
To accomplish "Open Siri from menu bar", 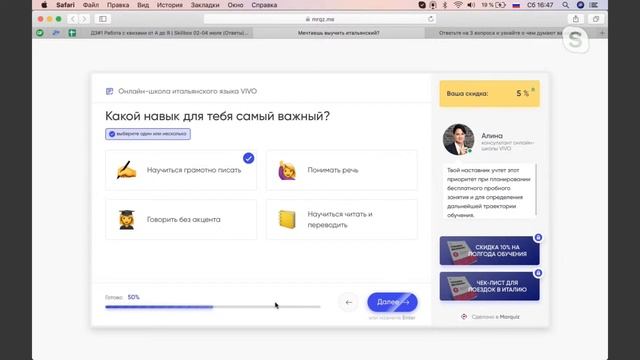I will coord(580,5).
